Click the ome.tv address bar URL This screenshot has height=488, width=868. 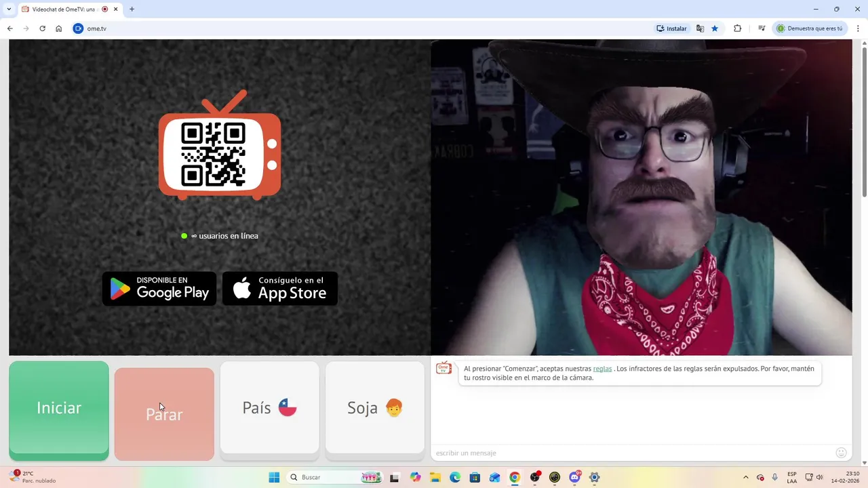tap(97, 28)
